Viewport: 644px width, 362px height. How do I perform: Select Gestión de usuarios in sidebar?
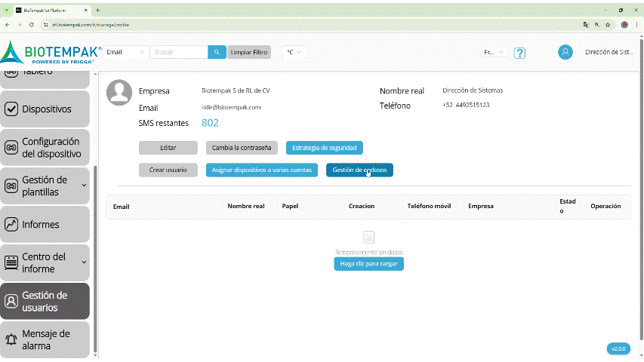click(x=45, y=301)
